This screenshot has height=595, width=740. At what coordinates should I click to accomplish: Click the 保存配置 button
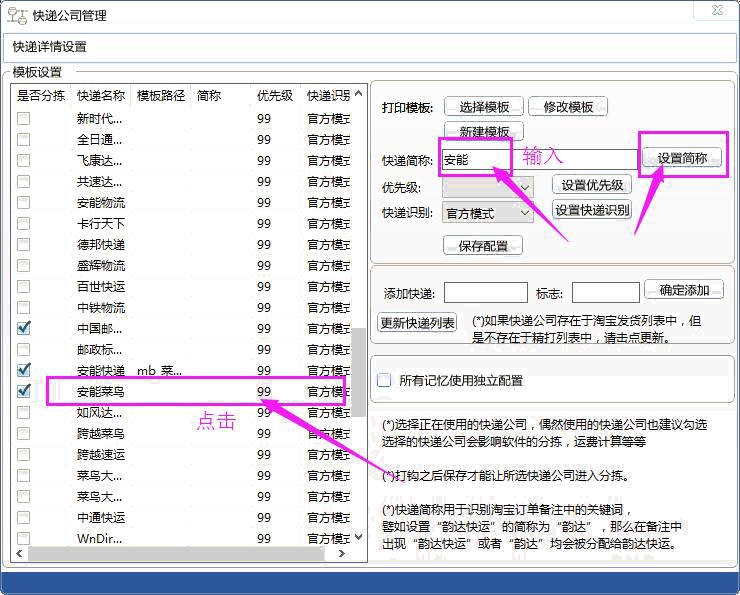point(483,245)
